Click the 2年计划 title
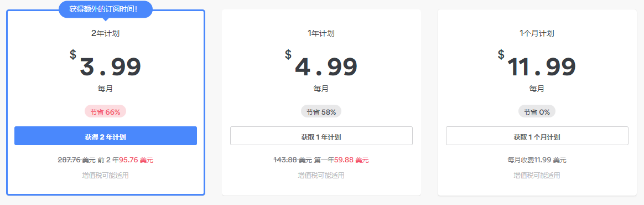 click(x=106, y=33)
